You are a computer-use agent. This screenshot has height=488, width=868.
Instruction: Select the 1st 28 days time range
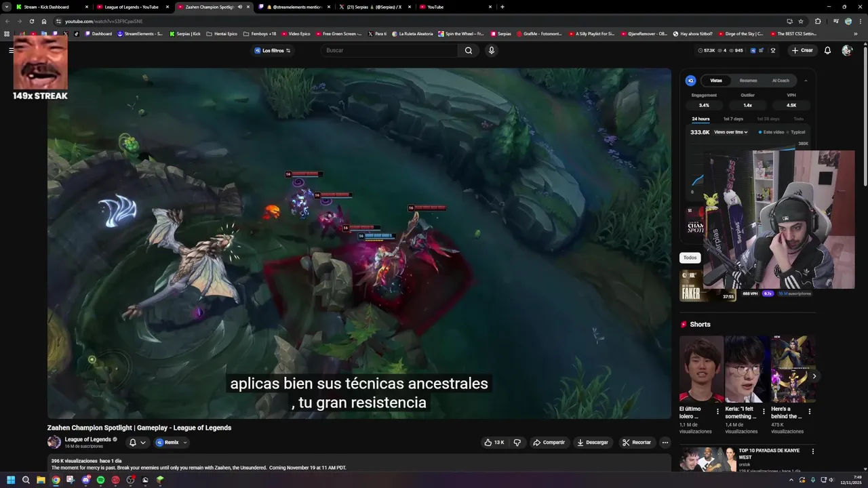(x=768, y=119)
